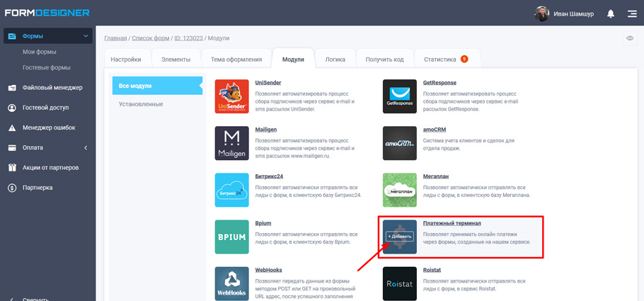This screenshot has width=644, height=301.
Task: Open the hamburger menu in header
Action: 632,13
